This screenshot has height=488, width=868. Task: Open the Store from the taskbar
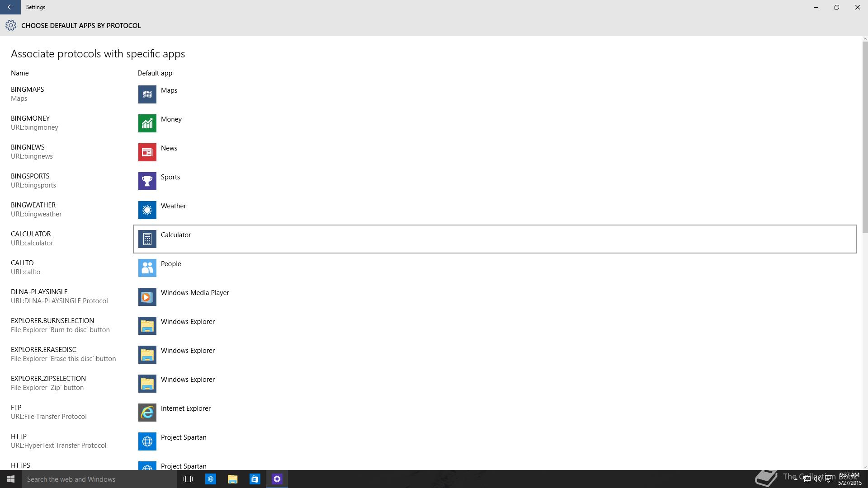255,479
